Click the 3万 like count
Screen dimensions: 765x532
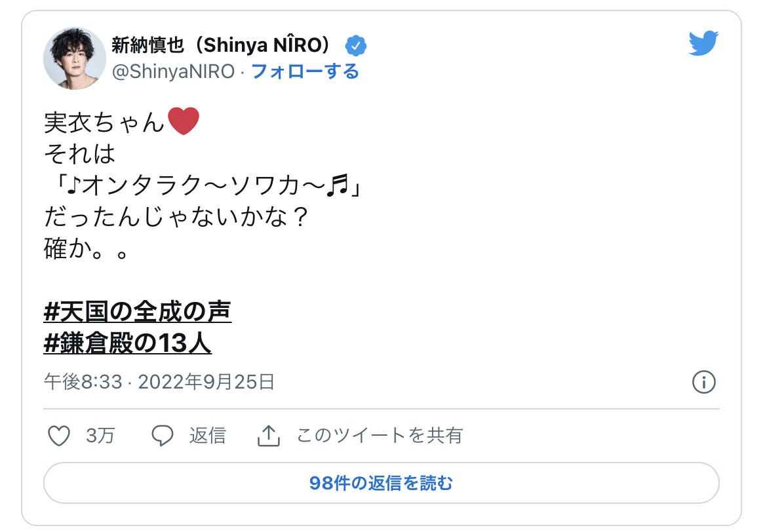click(x=100, y=436)
